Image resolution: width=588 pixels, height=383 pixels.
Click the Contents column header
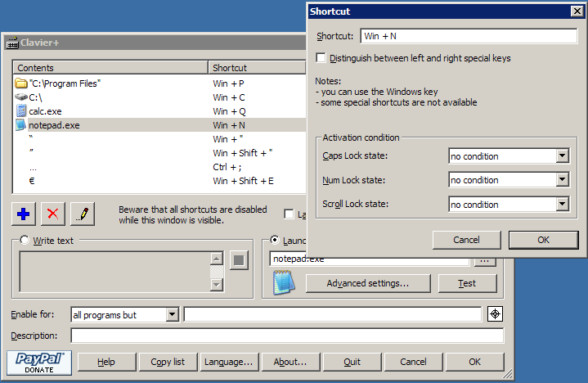110,68
